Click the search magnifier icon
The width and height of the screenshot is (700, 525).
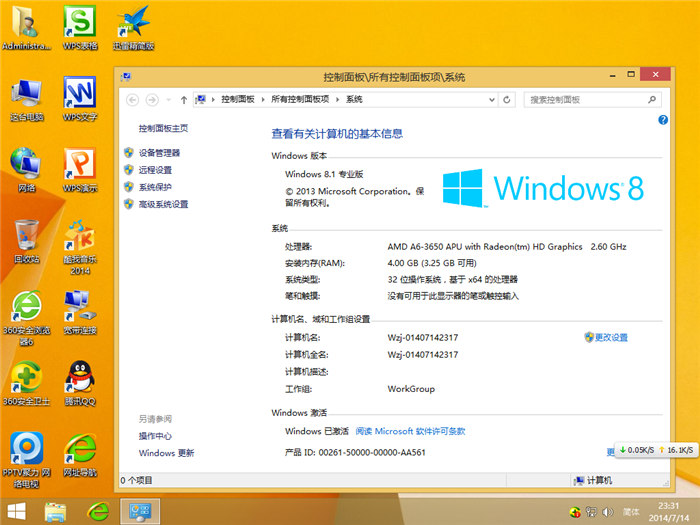[652, 100]
